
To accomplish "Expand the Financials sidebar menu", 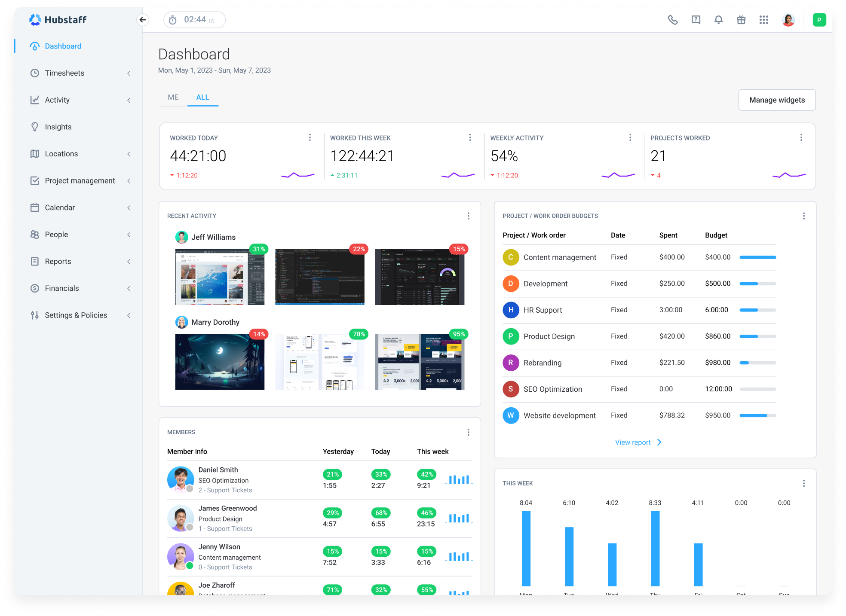I will (x=129, y=288).
